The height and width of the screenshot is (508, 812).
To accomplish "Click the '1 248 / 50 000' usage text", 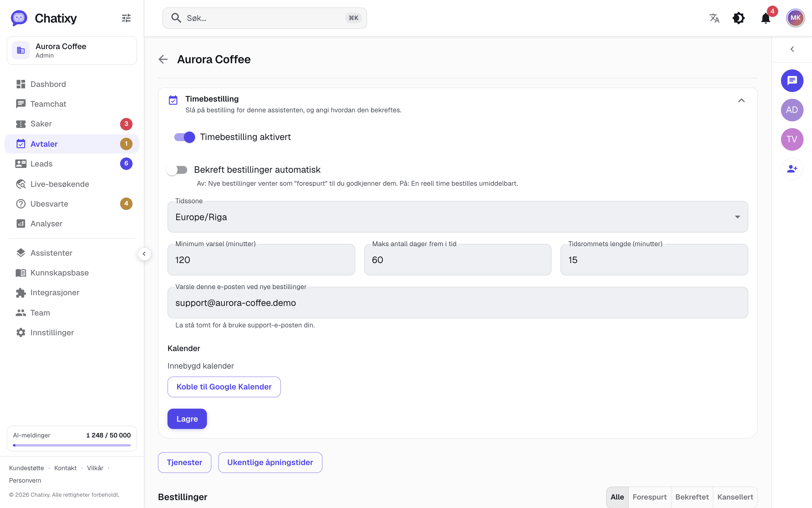I will click(108, 435).
